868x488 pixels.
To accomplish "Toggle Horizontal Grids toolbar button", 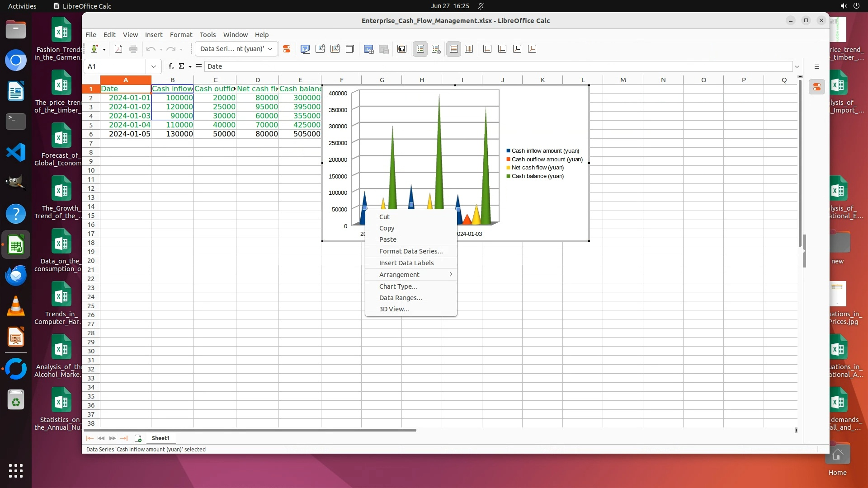I will pos(453,49).
